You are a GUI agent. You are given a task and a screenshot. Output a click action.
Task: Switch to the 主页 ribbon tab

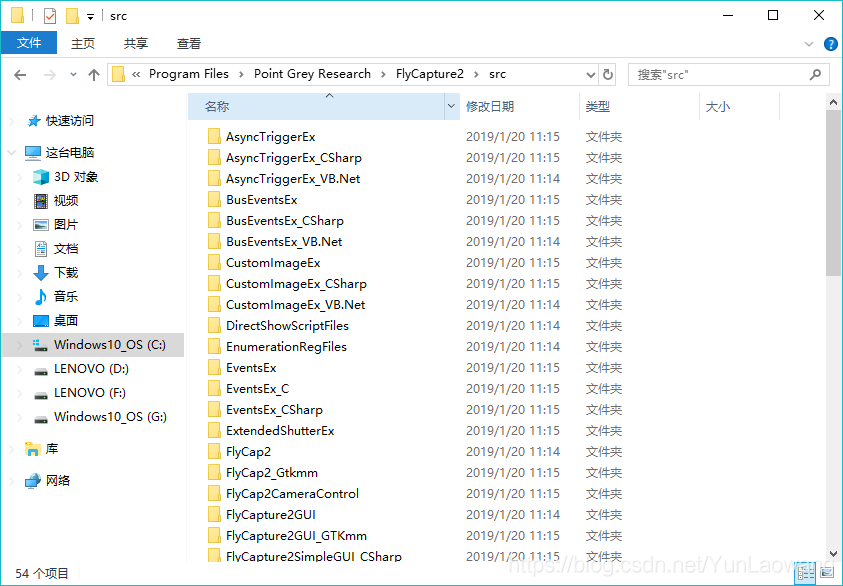pos(83,44)
